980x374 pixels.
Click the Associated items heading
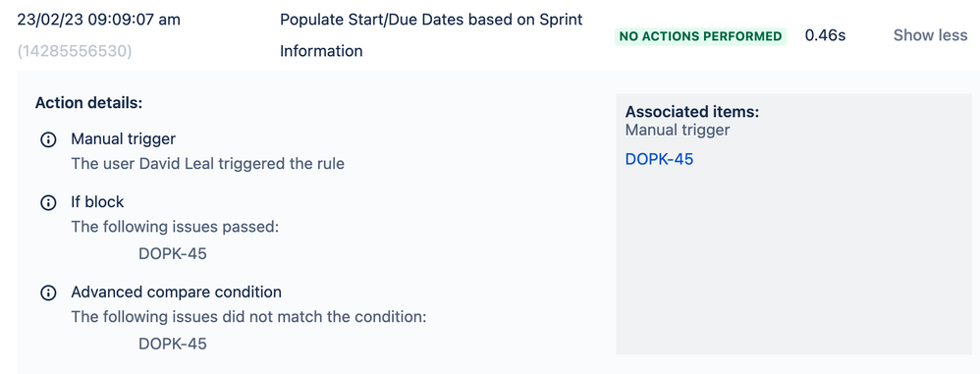[x=692, y=112]
